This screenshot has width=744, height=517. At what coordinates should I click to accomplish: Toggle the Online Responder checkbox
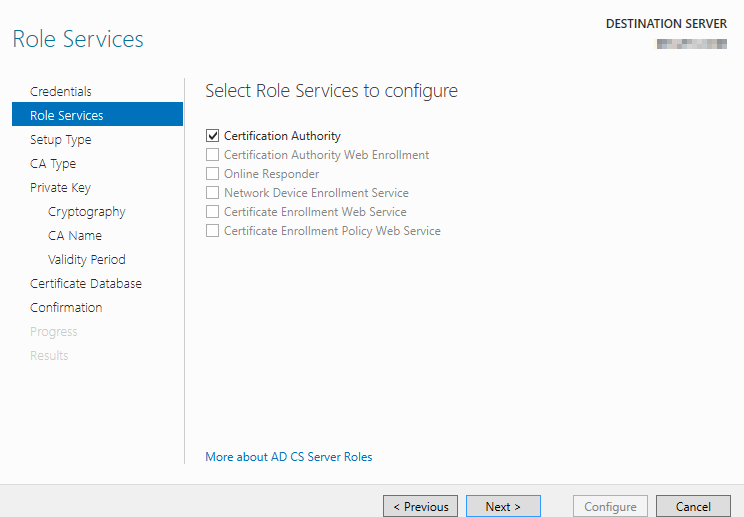pos(212,174)
